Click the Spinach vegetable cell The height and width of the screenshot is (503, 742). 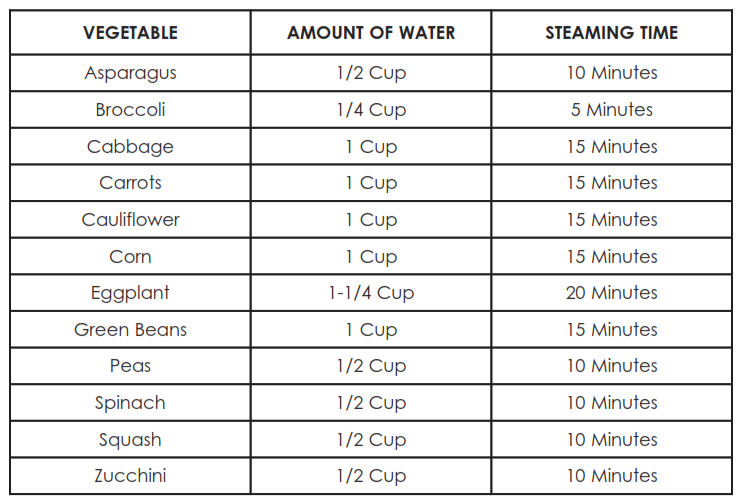pyautogui.click(x=131, y=403)
